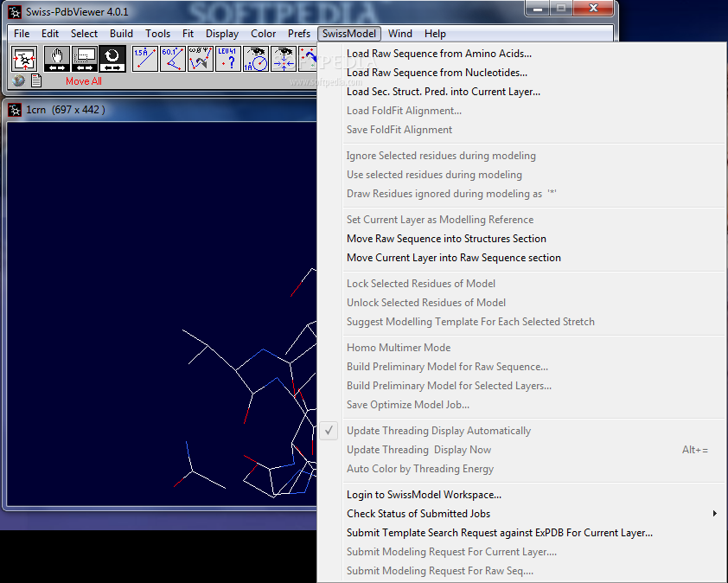Click Draw Residues ignored during modeling as '*'

pos(521,194)
